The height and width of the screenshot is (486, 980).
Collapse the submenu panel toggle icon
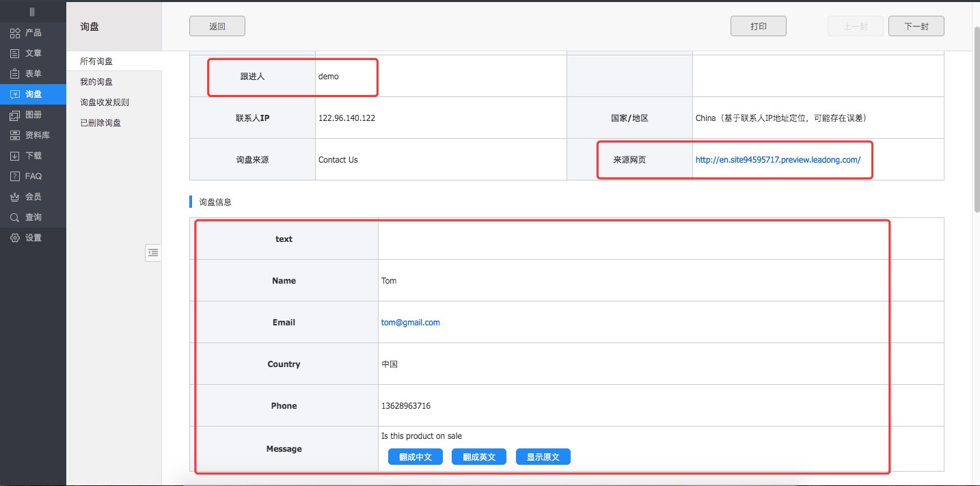click(153, 253)
